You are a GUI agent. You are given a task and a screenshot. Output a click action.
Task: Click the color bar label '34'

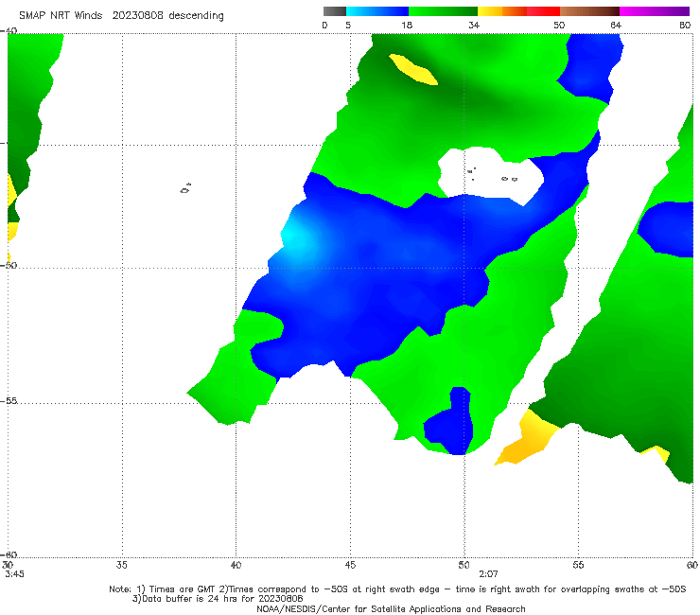tap(474, 25)
